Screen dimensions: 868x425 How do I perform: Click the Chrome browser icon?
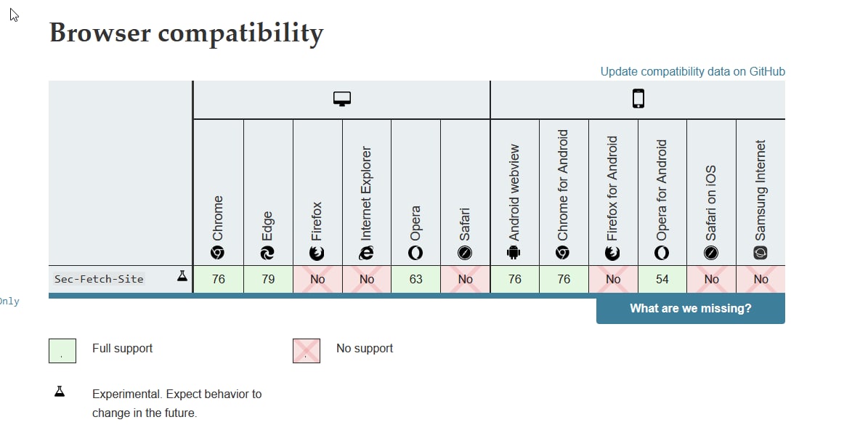[x=218, y=253]
